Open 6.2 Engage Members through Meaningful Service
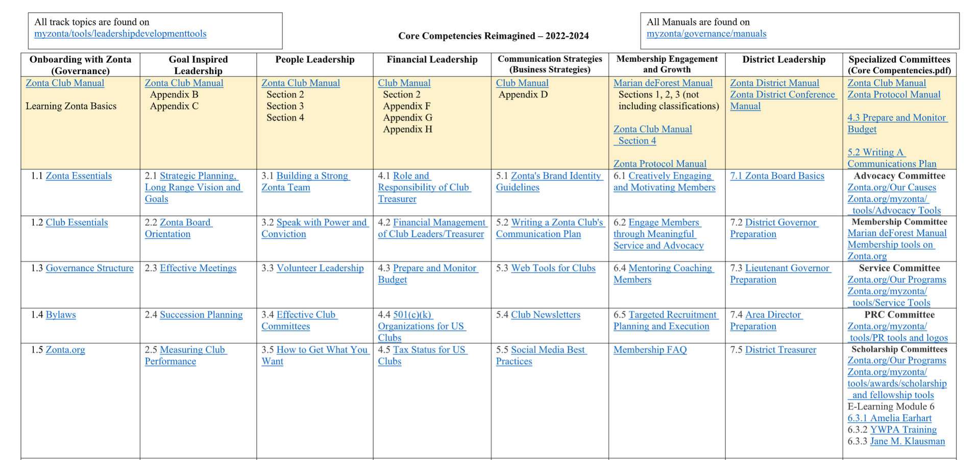Screen dimensions: 980x460 pos(658,234)
